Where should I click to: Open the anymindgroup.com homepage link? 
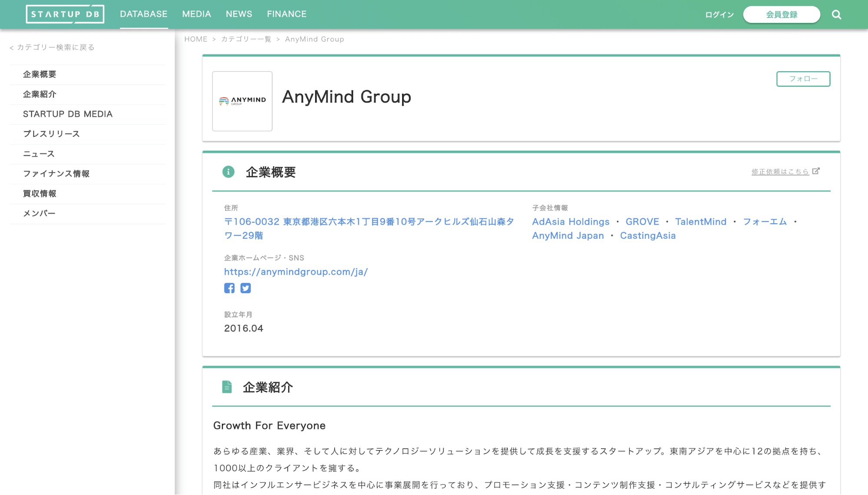296,272
